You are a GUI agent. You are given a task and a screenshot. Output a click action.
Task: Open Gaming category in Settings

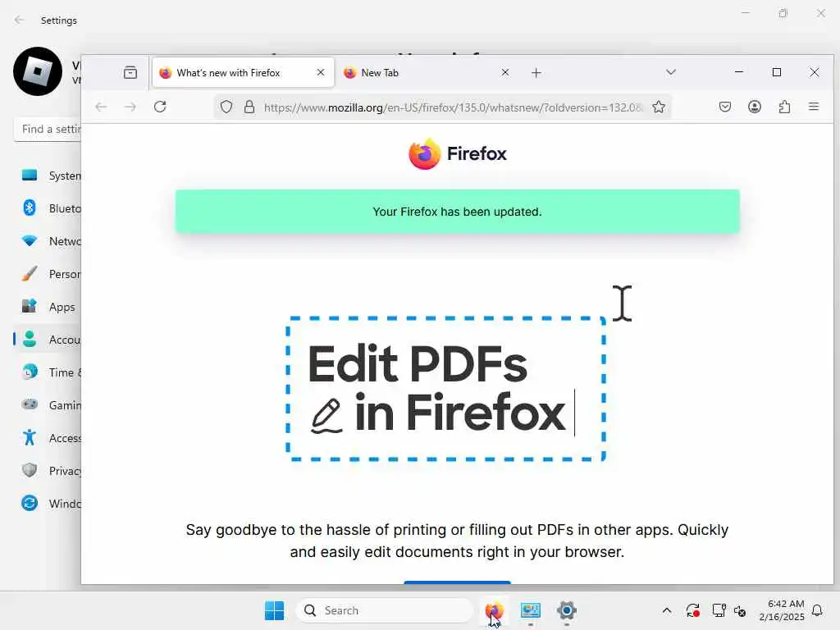48,405
